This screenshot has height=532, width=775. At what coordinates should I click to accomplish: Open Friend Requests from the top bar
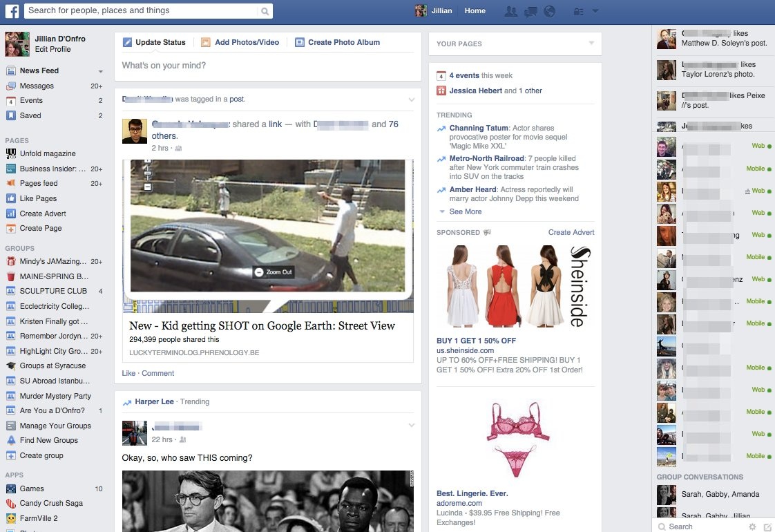click(510, 10)
